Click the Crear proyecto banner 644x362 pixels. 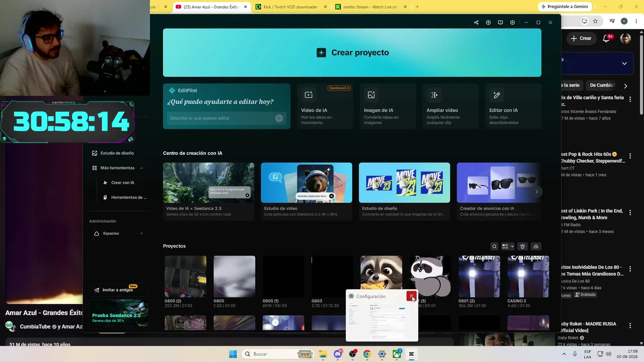pos(352,52)
